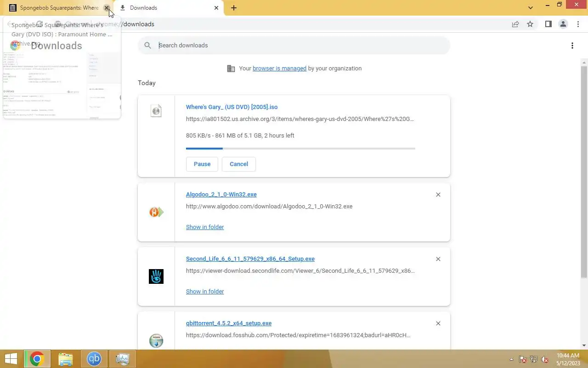This screenshot has height=368, width=588.
Task: Click the qBittorrent installer icon
Action: point(156,341)
